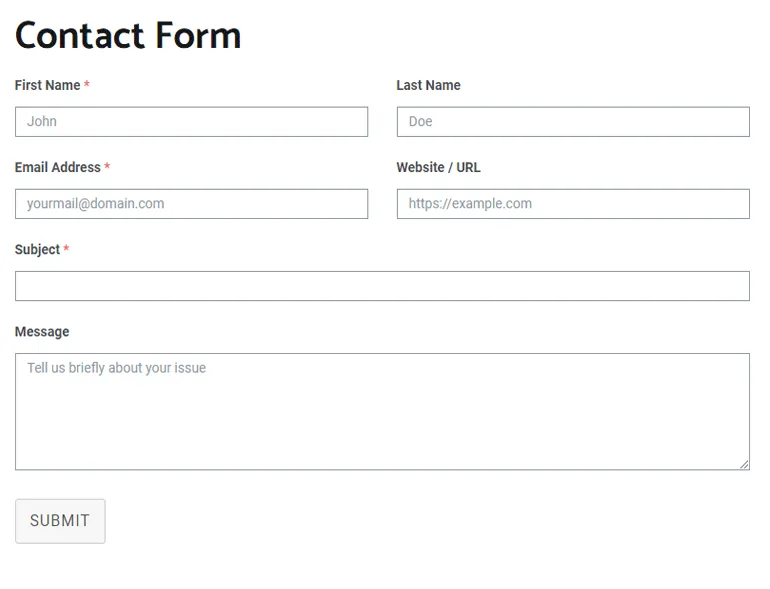Select the 'Email Address' label
Screen dimensions: 770x589
tap(57, 168)
